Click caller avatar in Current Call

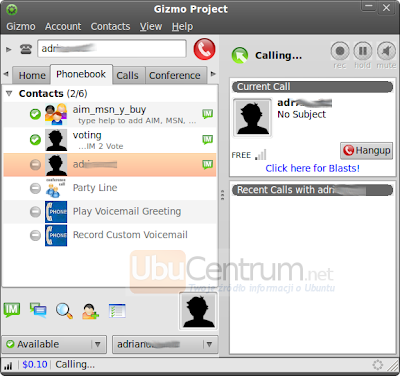point(252,118)
